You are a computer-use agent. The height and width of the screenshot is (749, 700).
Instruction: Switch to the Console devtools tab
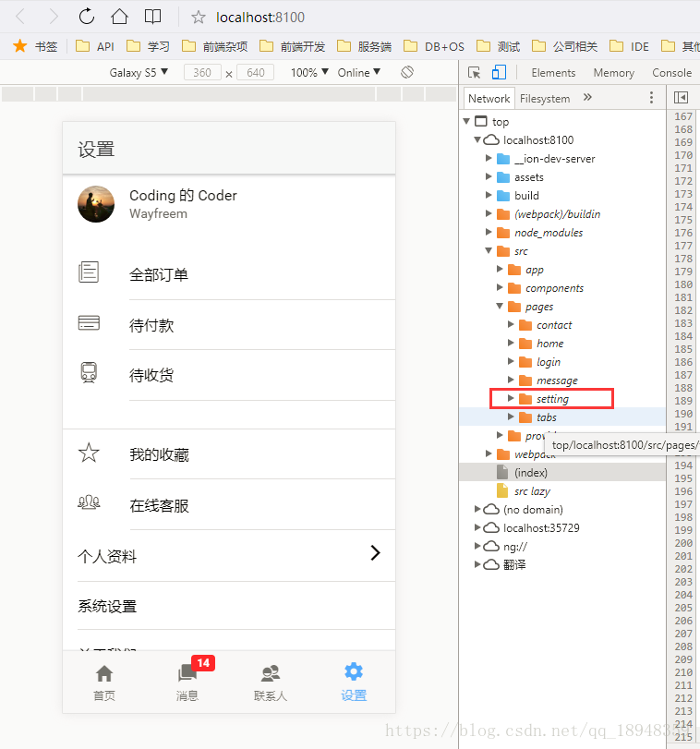click(x=671, y=73)
